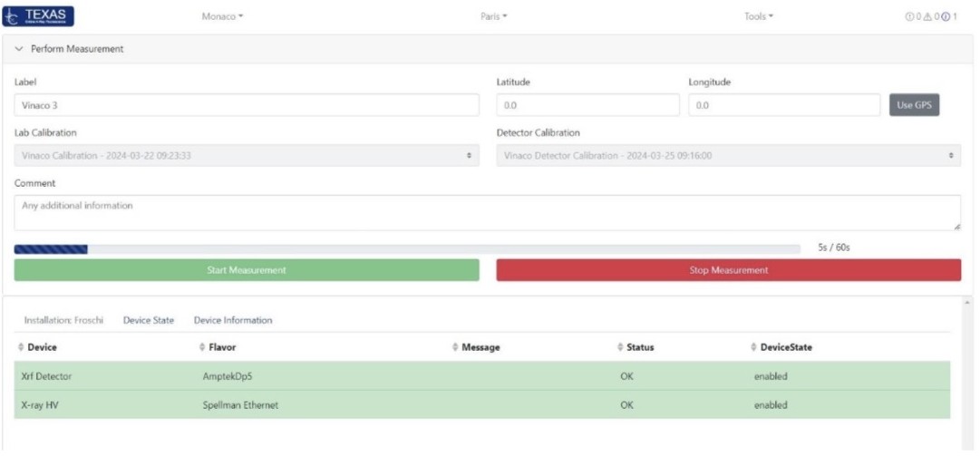Screen dimensions: 980x456
Task: Open the Detector Calibration select box
Action: [x=728, y=156]
